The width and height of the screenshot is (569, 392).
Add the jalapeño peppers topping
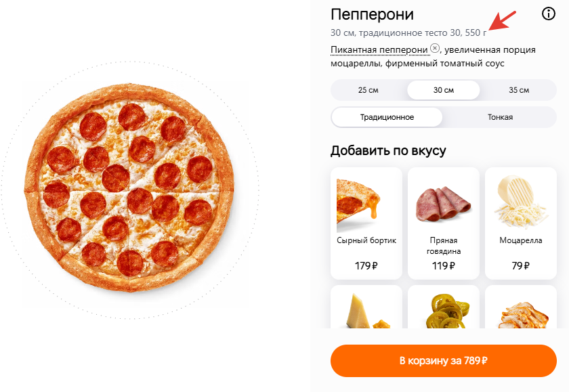pyautogui.click(x=444, y=307)
